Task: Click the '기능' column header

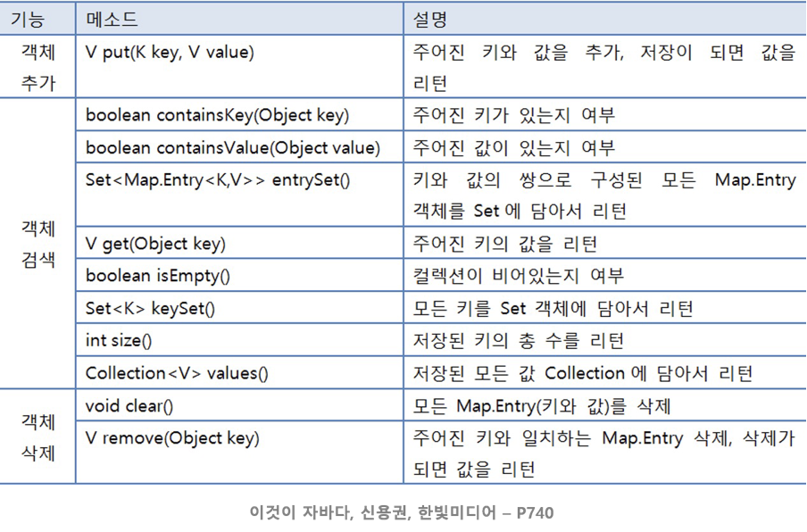Action: pos(37,19)
